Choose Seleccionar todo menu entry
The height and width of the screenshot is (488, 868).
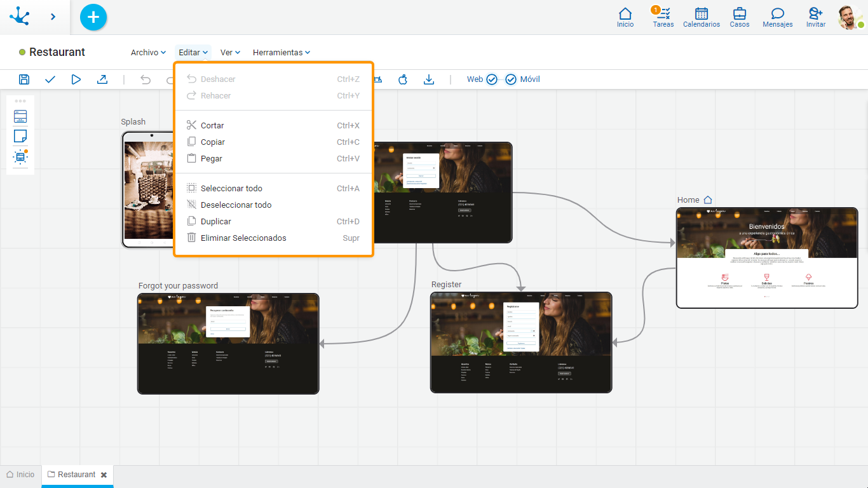tap(273, 189)
